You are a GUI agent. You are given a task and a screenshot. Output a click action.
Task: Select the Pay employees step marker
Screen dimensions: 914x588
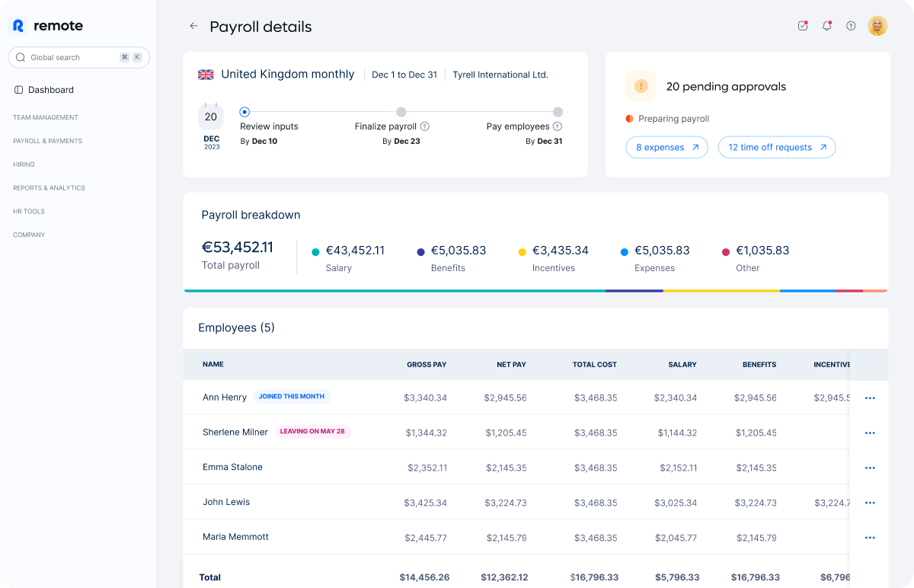(x=558, y=112)
